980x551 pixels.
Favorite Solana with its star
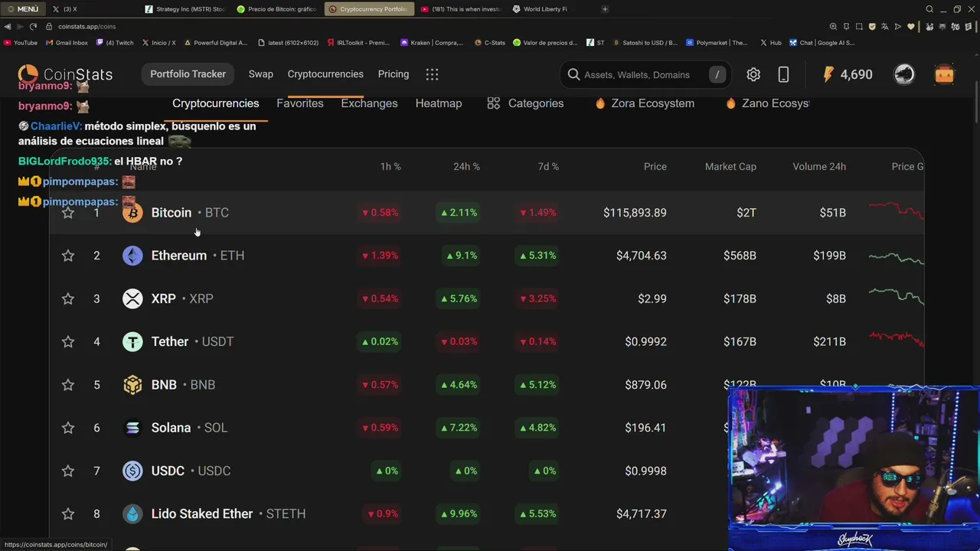(68, 428)
